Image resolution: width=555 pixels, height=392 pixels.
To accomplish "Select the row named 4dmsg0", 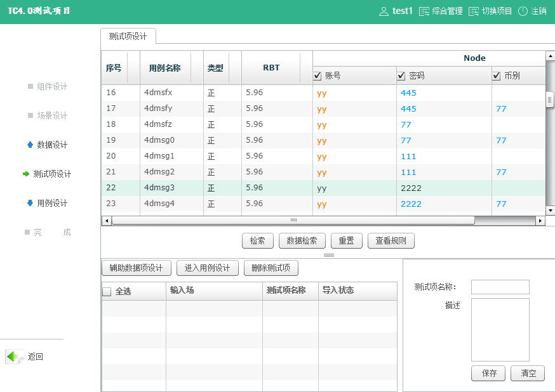I will click(323, 141).
